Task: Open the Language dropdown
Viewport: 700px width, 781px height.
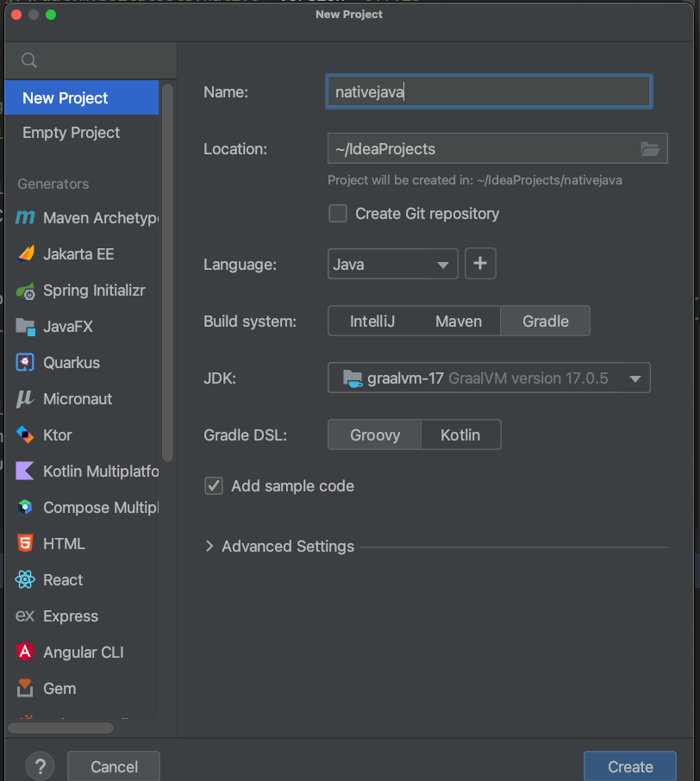Action: click(x=392, y=265)
